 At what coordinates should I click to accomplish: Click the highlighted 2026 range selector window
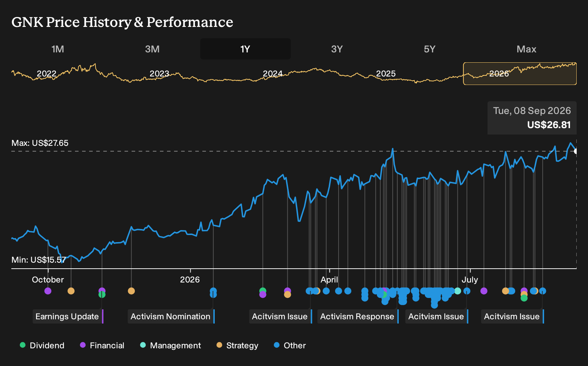click(x=520, y=74)
